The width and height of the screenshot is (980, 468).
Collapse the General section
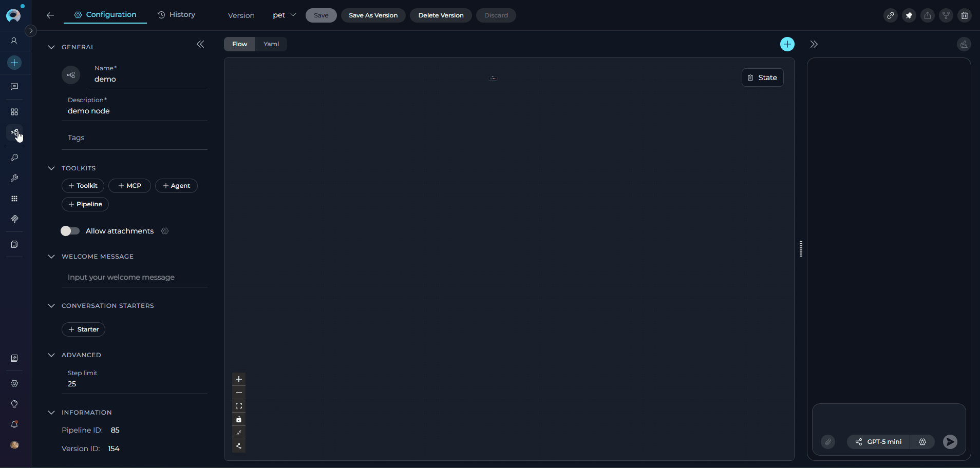51,47
